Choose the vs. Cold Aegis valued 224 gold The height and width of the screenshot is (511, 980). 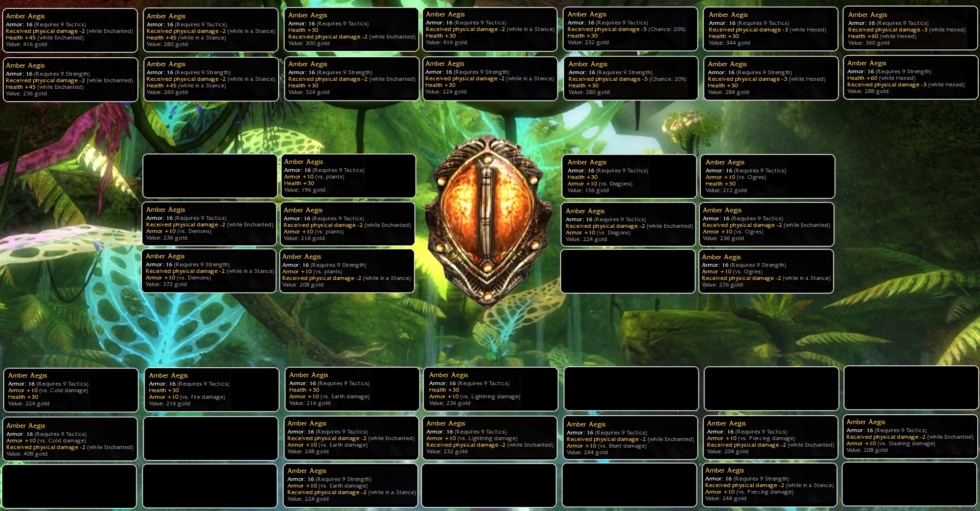71,390
